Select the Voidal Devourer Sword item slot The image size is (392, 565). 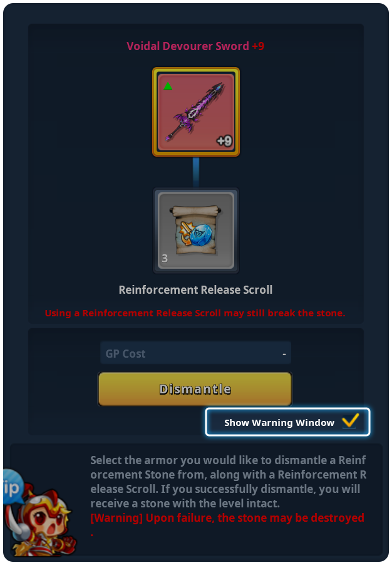pyautogui.click(x=195, y=111)
